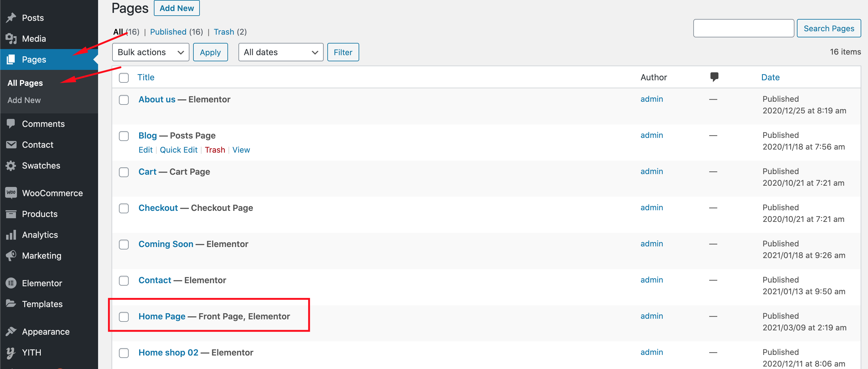The height and width of the screenshot is (369, 868).
Task: Switch to the Published pages view
Action: (168, 32)
